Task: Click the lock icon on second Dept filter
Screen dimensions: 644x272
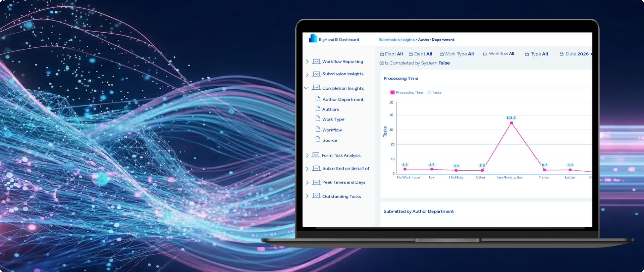Action: tap(411, 54)
